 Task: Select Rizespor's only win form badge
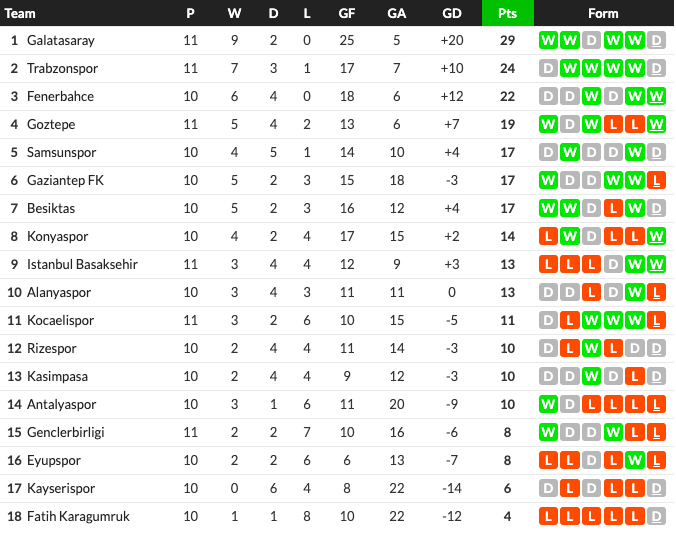pyautogui.click(x=591, y=349)
